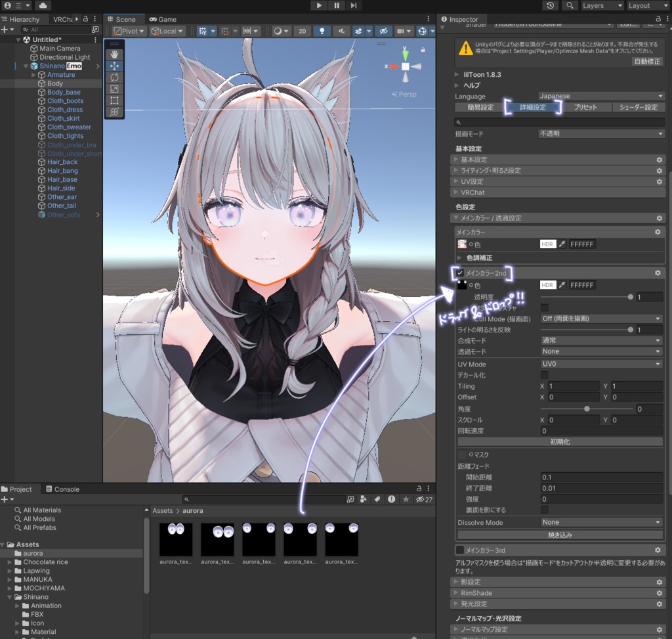This screenshot has width=672, height=639.
Task: Expand the Armature object in the Hierarchy
Action: pos(33,74)
